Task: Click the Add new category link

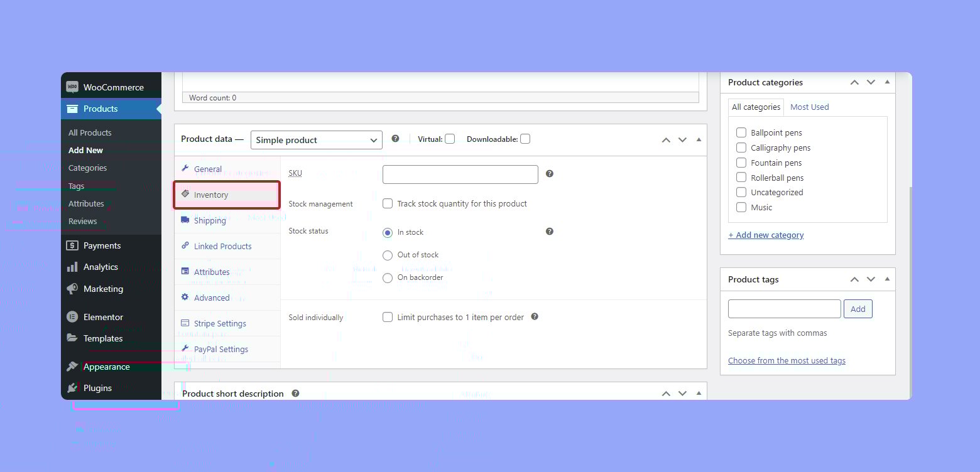Action: [x=766, y=235]
